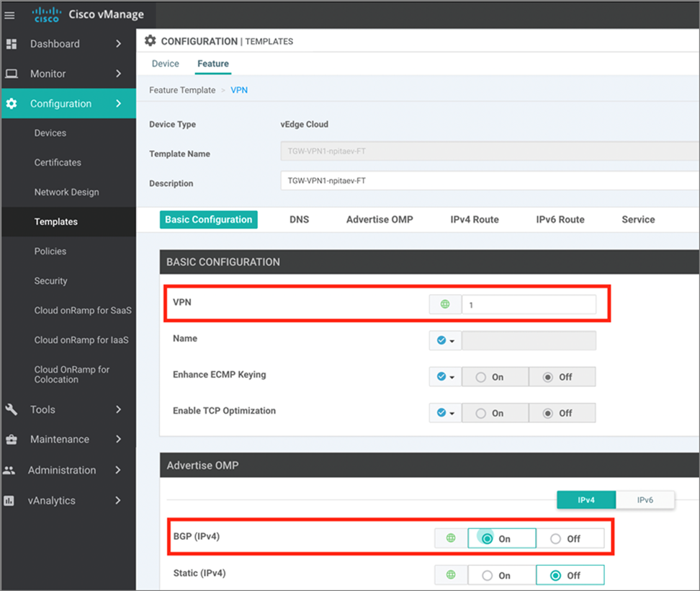Open scope dropdown for Enable TCP Optimization

(445, 413)
